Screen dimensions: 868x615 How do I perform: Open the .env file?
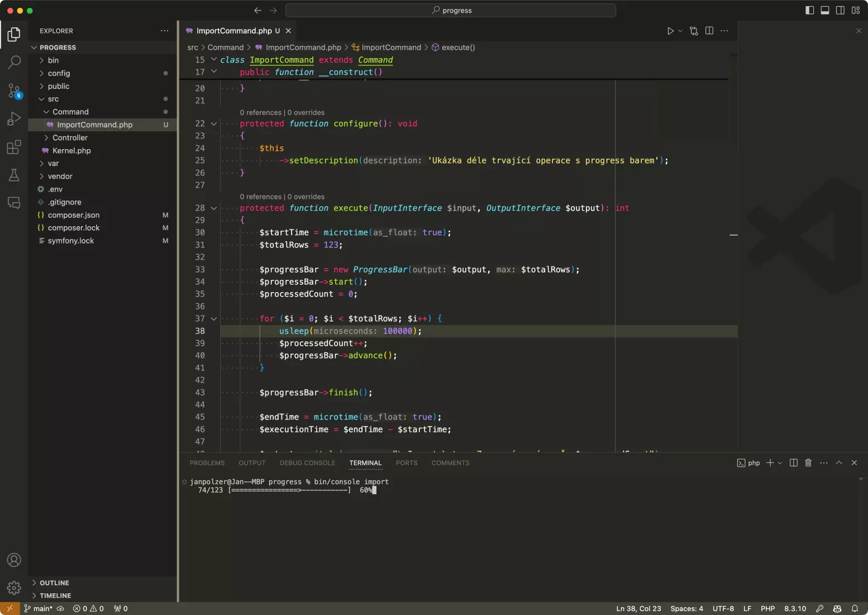[x=103, y=189]
